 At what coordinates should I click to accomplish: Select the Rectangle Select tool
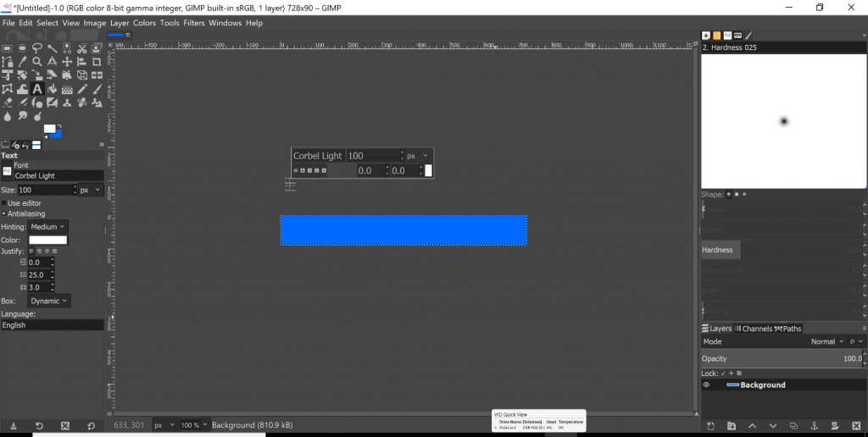(x=8, y=48)
